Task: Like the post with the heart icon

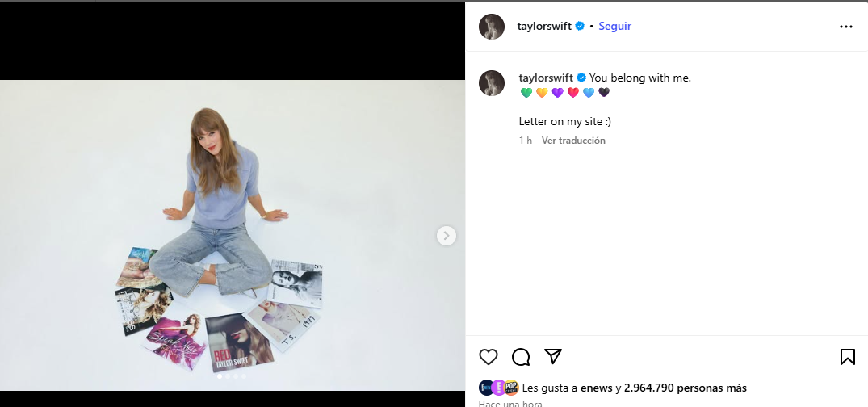Action: [489, 357]
